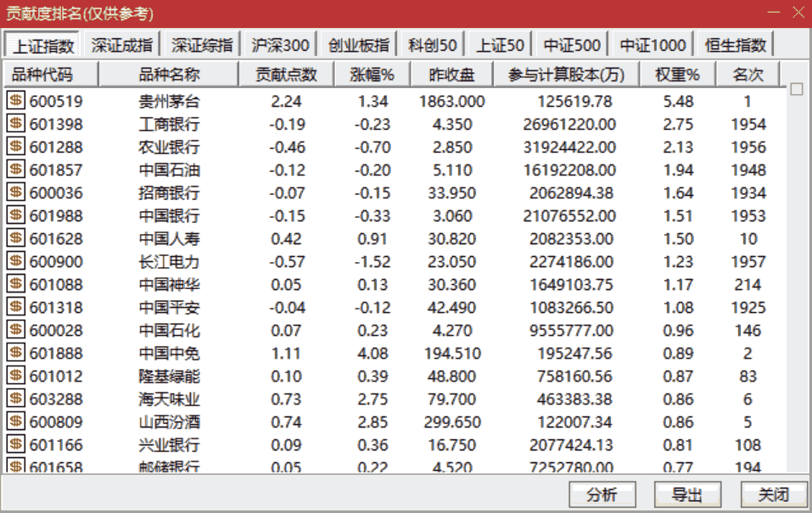Sort by 贡献点数 column header
This screenshot has height=513, width=812.
(x=287, y=75)
